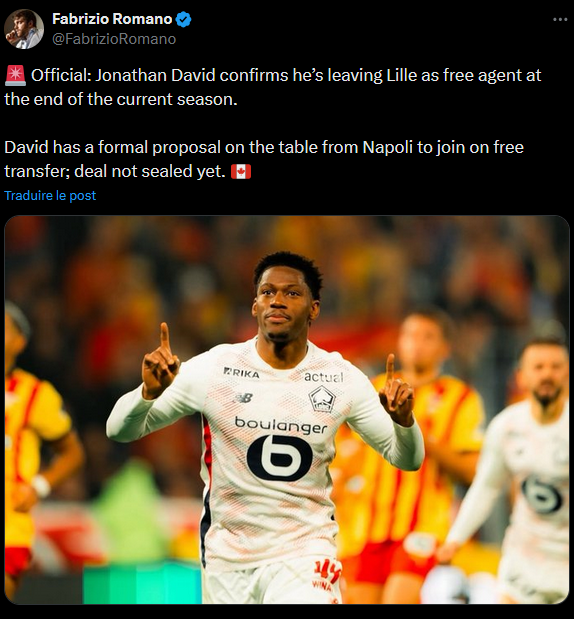The image size is (574, 619).
Task: Open the three-dot more options menu
Action: click(560, 19)
